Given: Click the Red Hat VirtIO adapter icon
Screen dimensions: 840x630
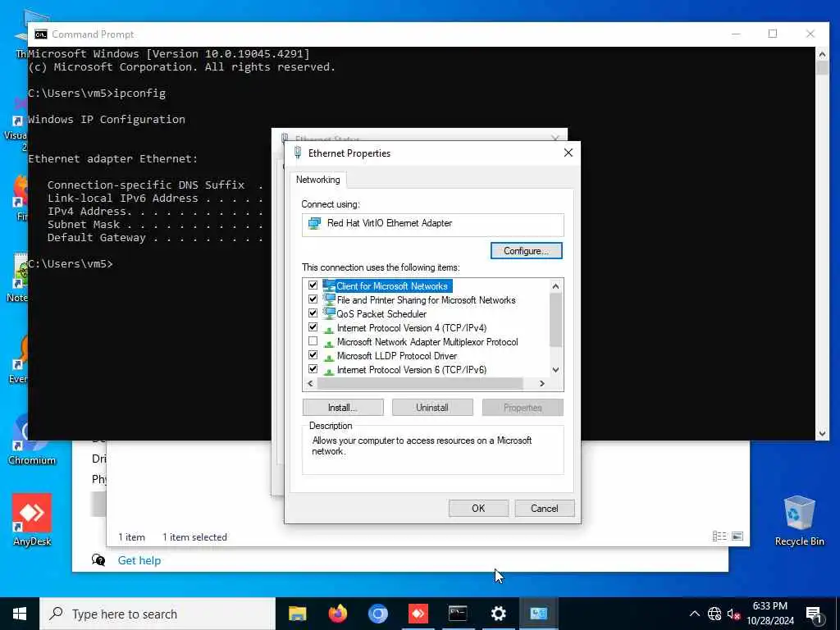Looking at the screenshot, I should point(314,223).
